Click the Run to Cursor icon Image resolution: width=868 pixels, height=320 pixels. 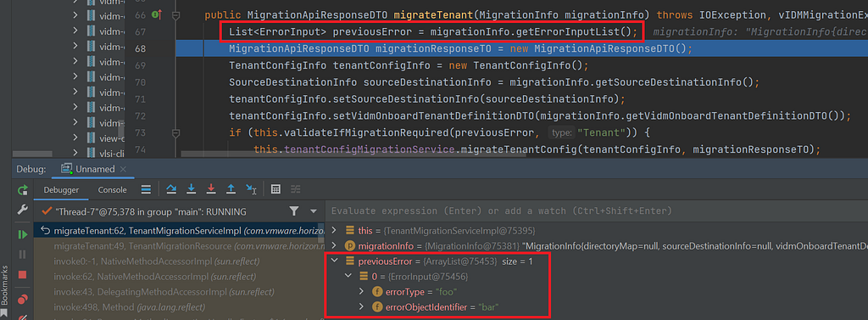click(251, 189)
